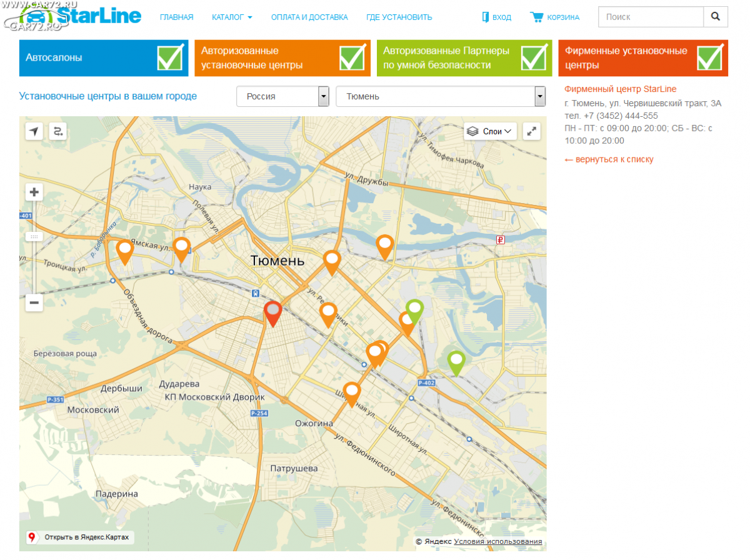Click the StarLine logo
Image resolution: width=750 pixels, height=560 pixels.
pyautogui.click(x=81, y=16)
